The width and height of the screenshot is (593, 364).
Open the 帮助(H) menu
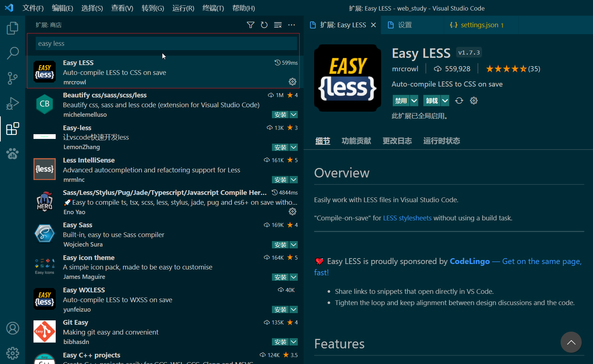pos(244,8)
